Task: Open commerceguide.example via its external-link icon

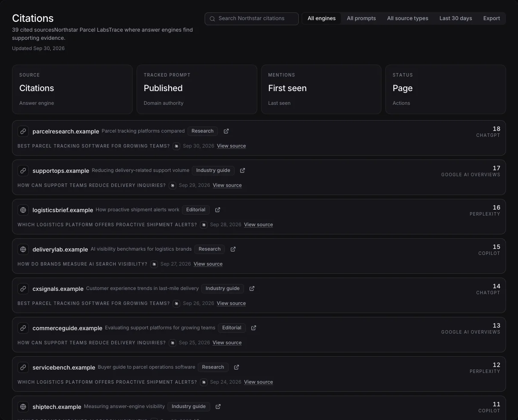Action: pos(254,328)
